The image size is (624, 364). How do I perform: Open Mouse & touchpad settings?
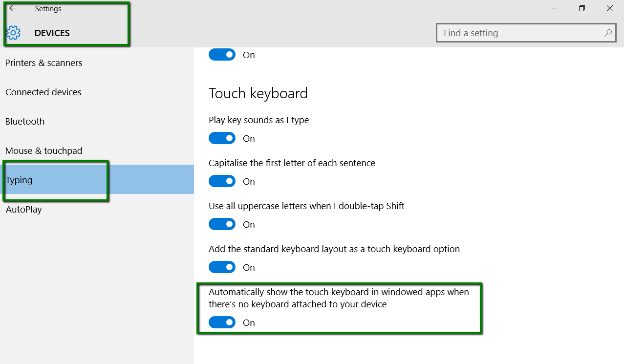(44, 151)
